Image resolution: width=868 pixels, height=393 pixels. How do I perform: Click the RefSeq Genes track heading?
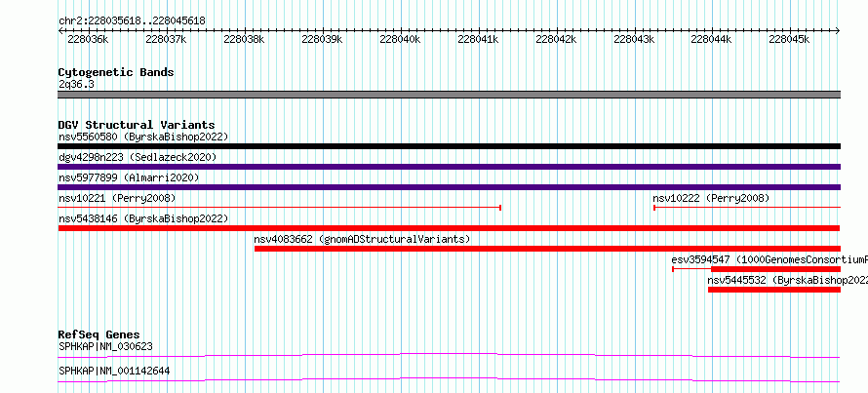point(99,334)
